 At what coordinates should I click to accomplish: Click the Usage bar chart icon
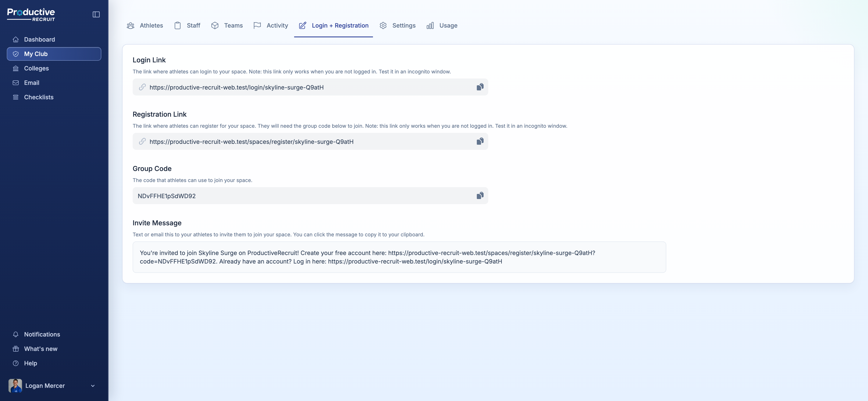[x=430, y=26]
